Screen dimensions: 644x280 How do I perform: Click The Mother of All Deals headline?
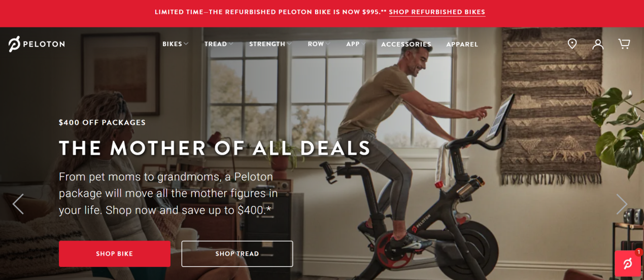[x=215, y=148]
